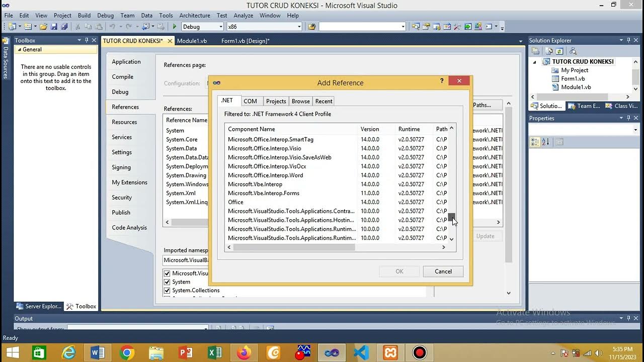Screen dimensions: 644x362
Task: Select the Office component row
Action: tap(336, 202)
